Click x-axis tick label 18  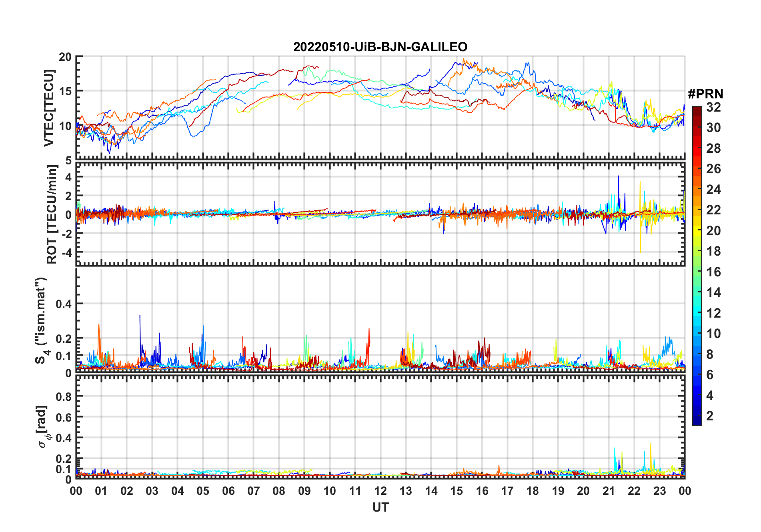point(533,491)
